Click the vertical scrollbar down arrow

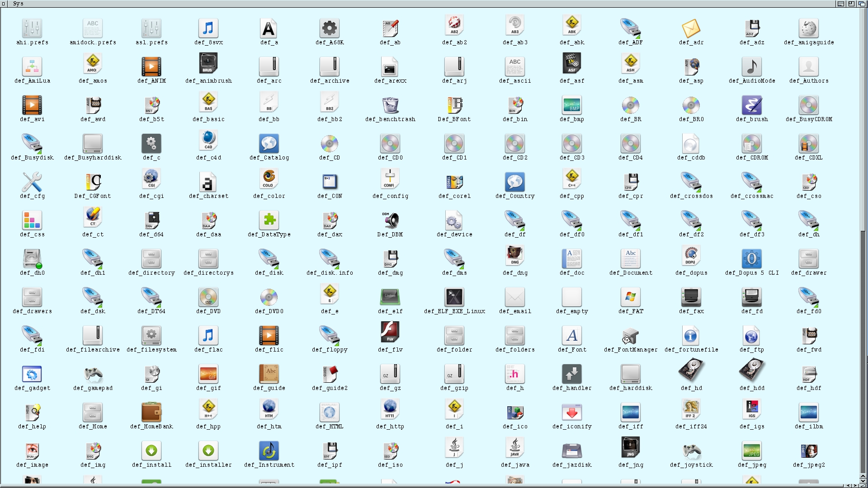(863, 481)
